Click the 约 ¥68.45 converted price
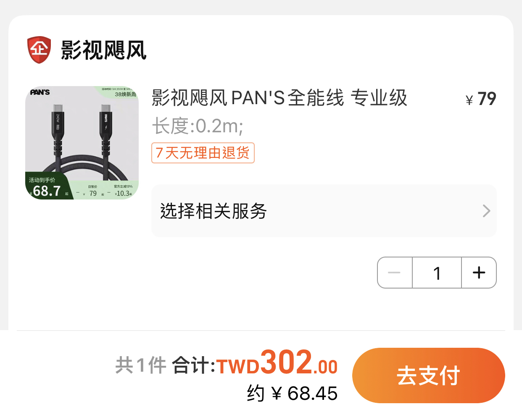522x420 pixels. coord(293,394)
